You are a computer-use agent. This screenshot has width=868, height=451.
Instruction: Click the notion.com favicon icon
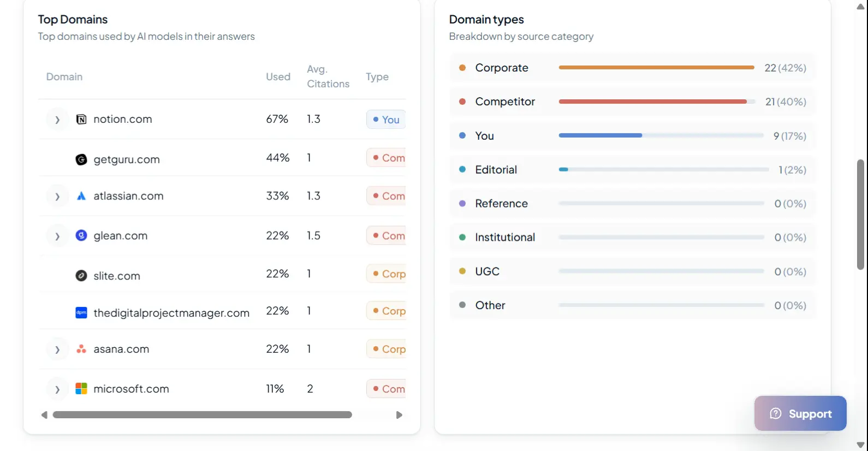click(x=81, y=120)
